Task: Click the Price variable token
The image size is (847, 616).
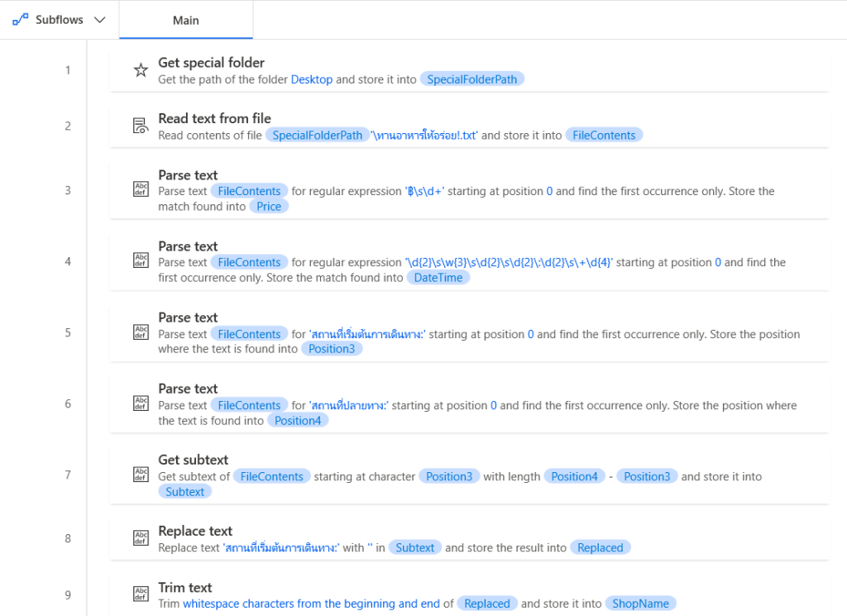Action: point(269,207)
